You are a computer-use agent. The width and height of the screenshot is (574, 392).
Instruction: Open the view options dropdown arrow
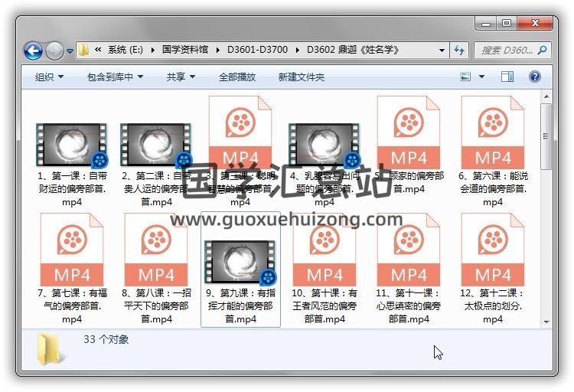coord(481,77)
